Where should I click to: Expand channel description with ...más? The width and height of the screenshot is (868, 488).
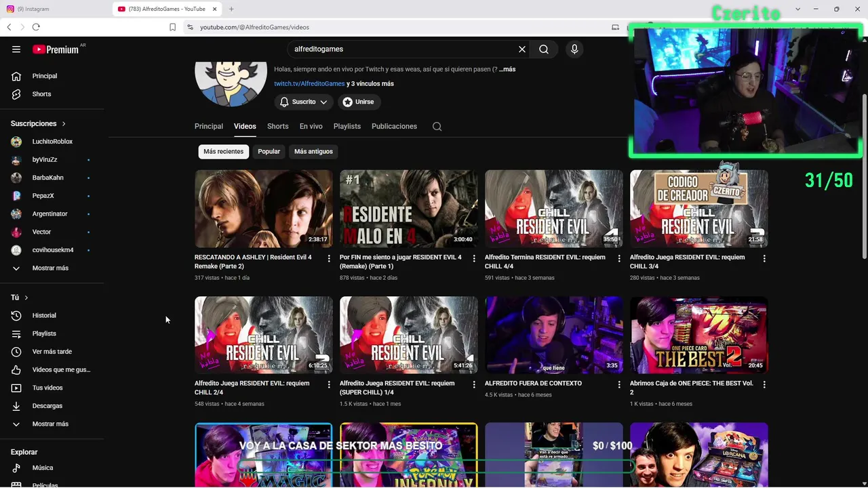507,69
